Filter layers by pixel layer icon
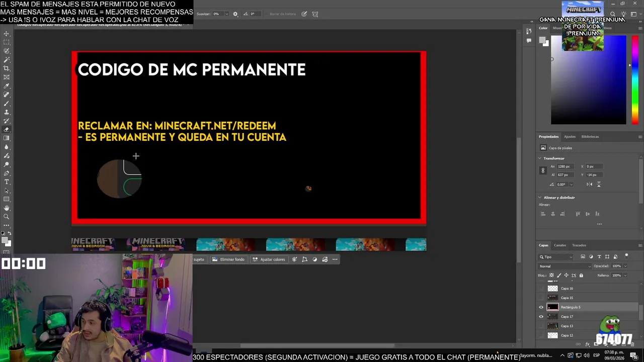The height and width of the screenshot is (362, 644). click(583, 257)
